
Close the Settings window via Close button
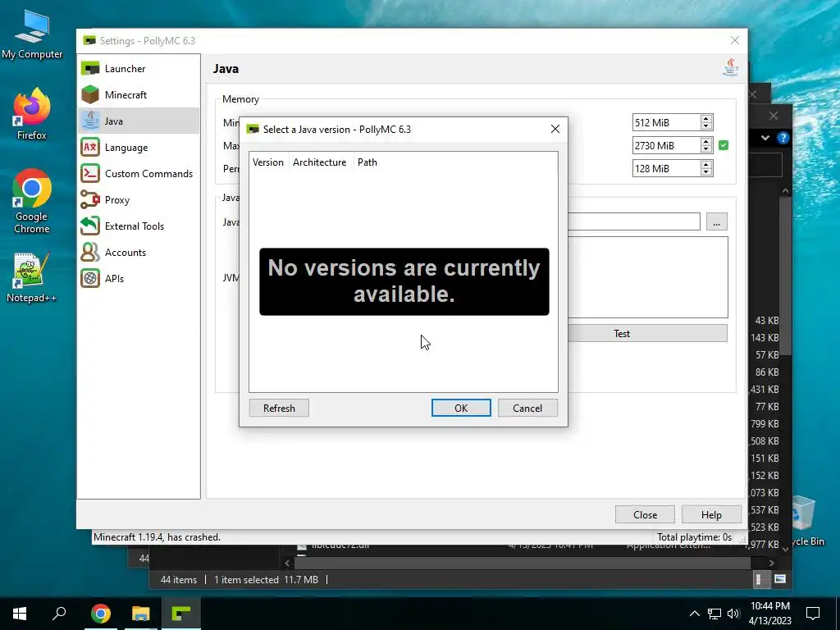(x=645, y=515)
